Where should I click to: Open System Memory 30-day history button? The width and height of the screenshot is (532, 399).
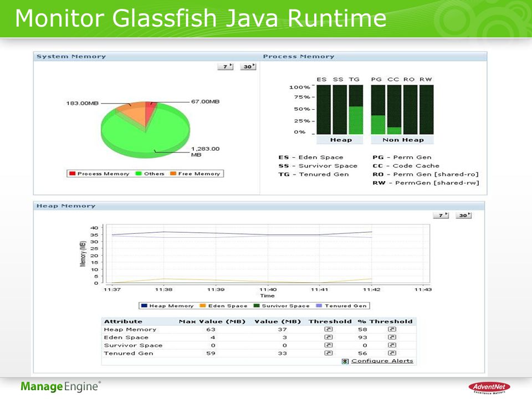(248, 66)
